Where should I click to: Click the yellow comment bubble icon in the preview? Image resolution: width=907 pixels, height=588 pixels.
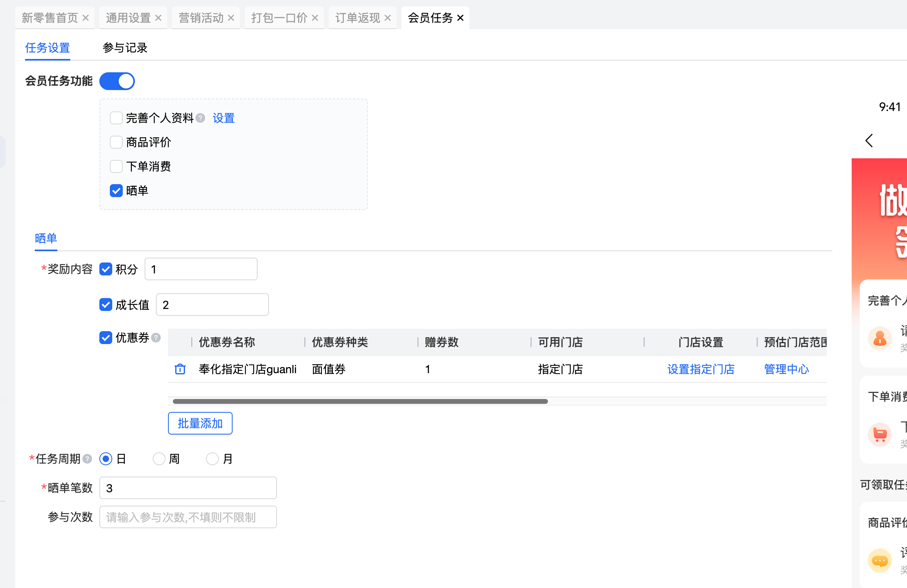tap(880, 561)
